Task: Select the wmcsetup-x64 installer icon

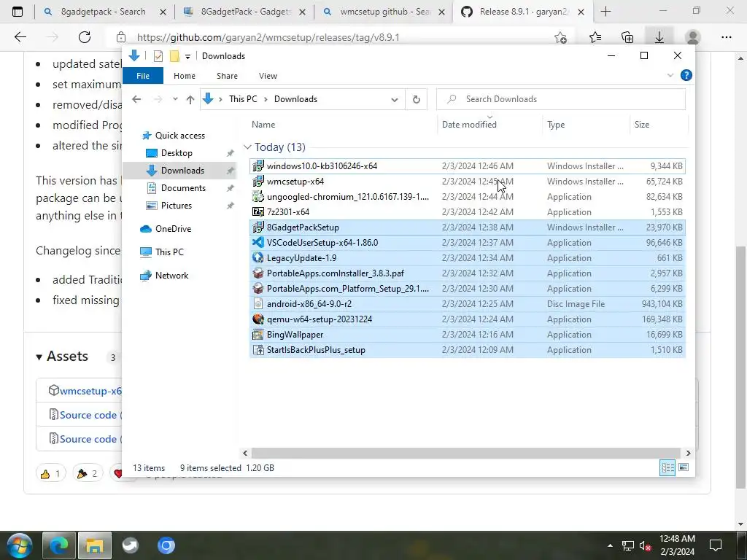Action: click(258, 182)
